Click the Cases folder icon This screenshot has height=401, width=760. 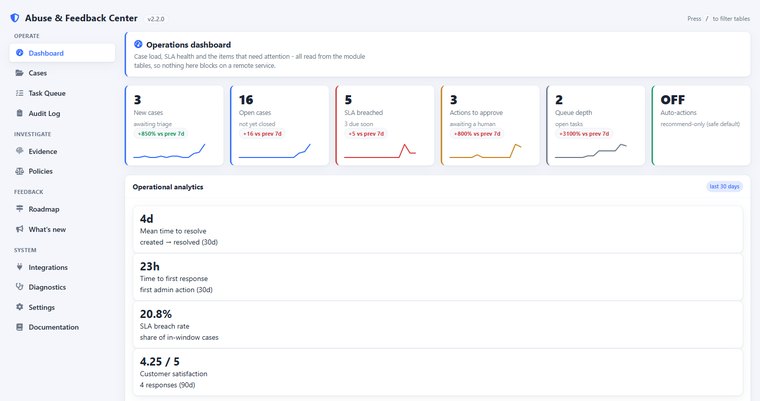19,73
